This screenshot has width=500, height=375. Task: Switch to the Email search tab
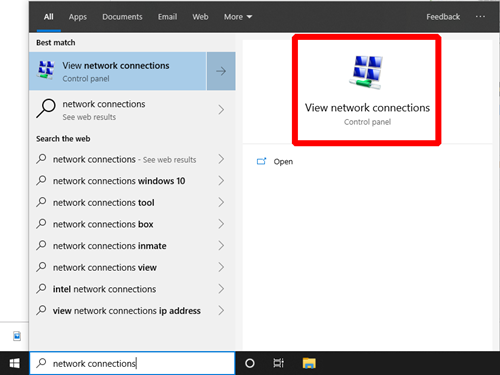click(x=167, y=17)
